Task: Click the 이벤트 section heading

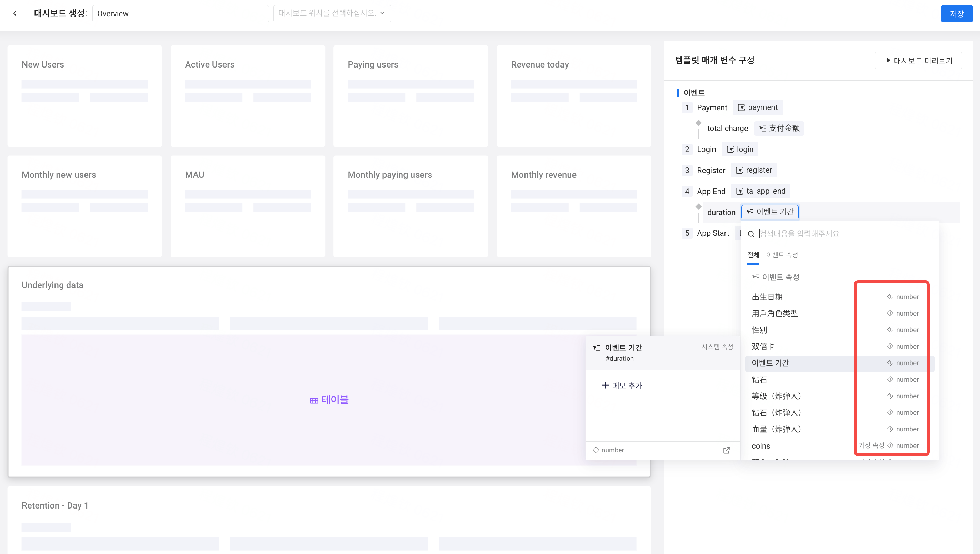Action: coord(694,93)
